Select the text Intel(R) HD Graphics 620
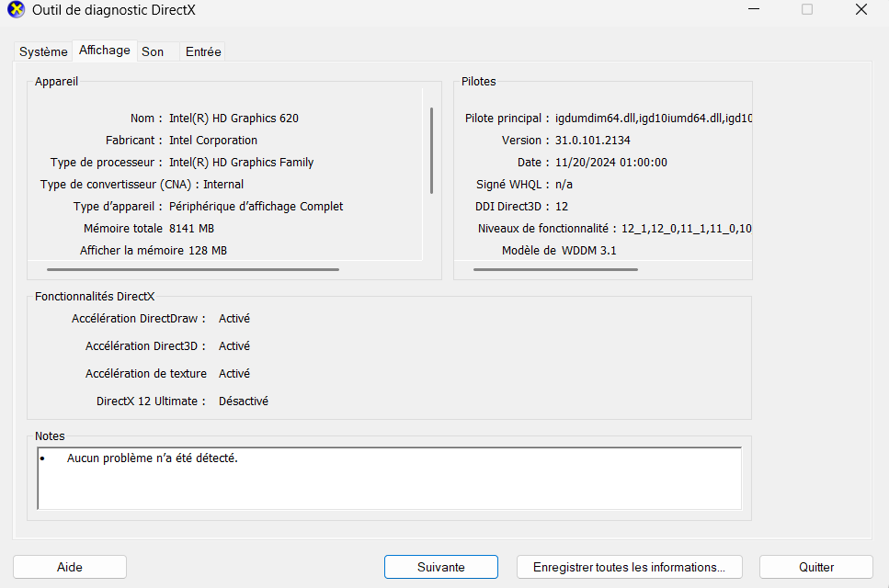Screen dimensions: 889x588 click(234, 119)
